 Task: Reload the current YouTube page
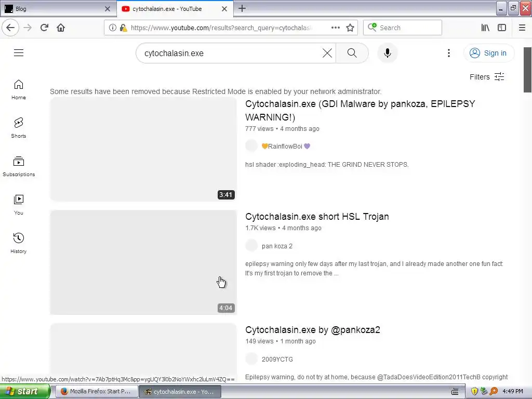(44, 28)
